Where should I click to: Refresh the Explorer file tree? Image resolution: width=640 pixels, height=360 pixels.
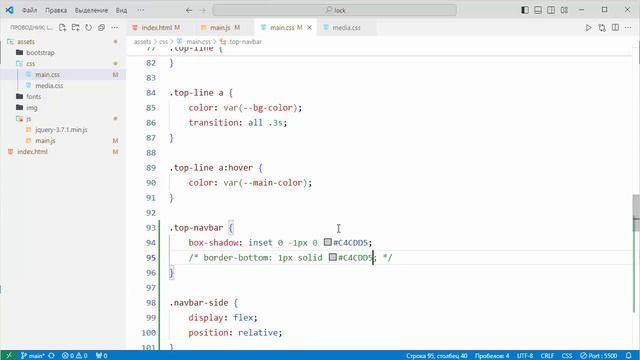[x=89, y=27]
